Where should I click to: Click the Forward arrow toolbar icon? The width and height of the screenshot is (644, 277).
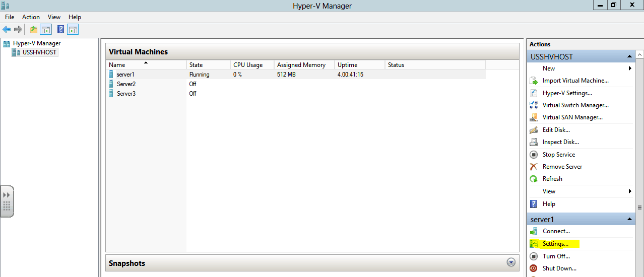point(18,30)
